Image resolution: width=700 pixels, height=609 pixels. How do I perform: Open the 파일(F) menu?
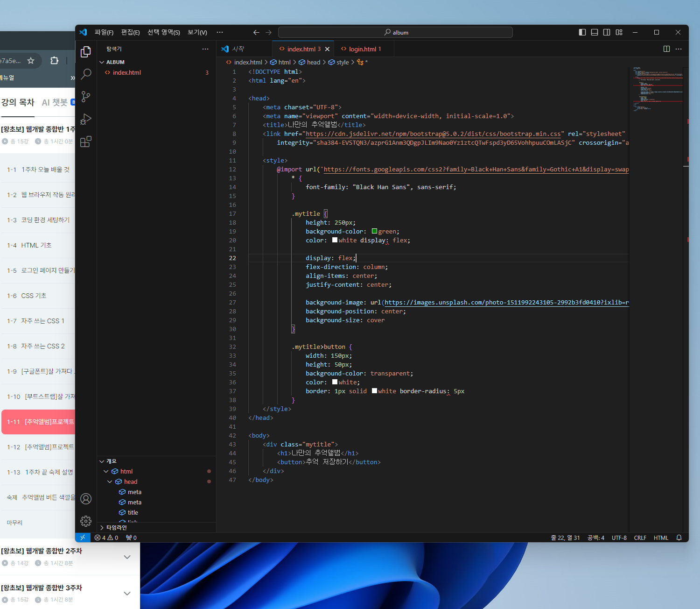(x=104, y=32)
